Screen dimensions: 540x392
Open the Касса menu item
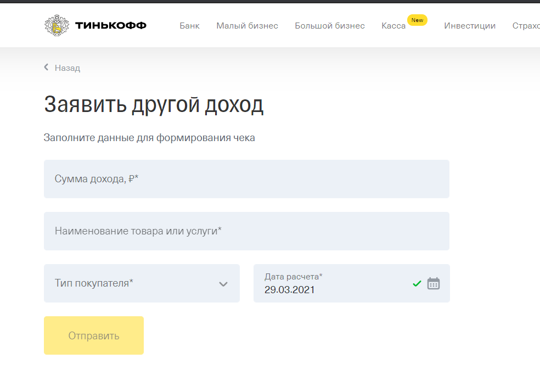pyautogui.click(x=393, y=26)
